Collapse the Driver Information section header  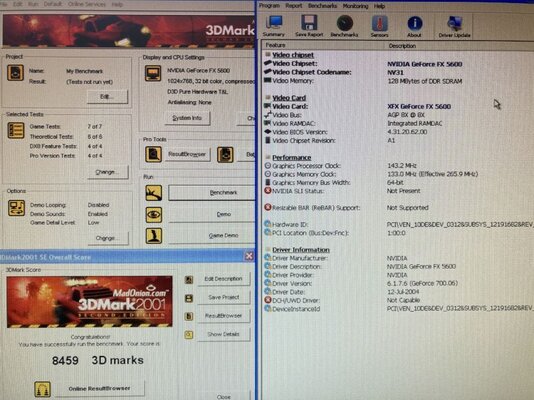[301, 250]
